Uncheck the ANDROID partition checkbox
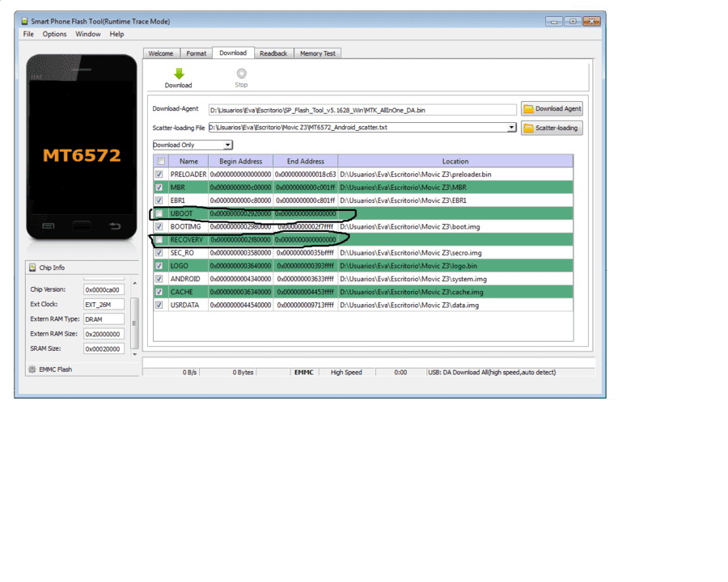Image resolution: width=728 pixels, height=582 pixels. [159, 279]
